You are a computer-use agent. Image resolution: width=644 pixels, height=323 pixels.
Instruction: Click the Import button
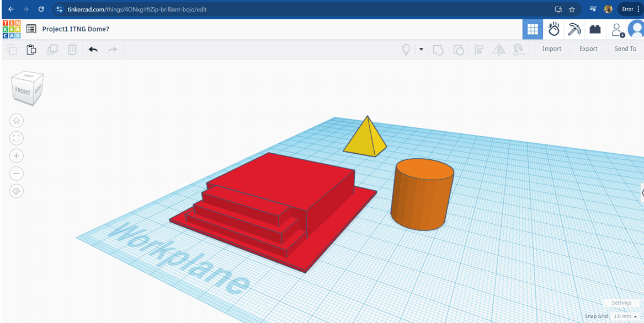pos(551,49)
